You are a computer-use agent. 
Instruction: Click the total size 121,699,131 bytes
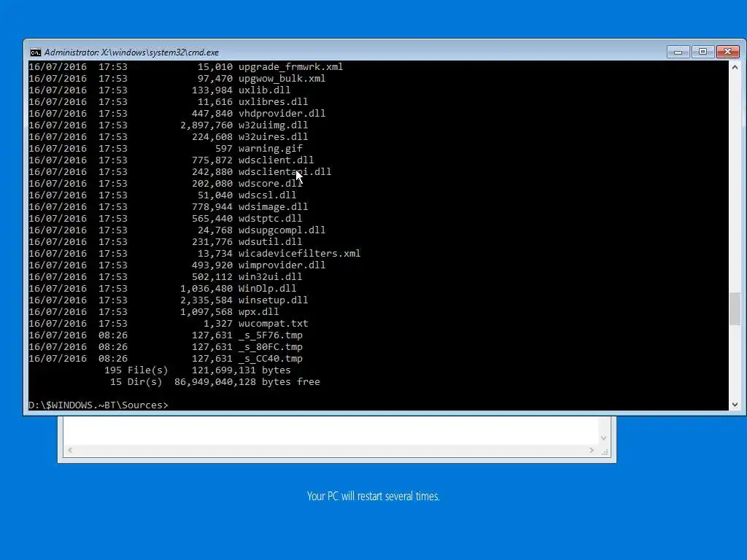click(241, 370)
